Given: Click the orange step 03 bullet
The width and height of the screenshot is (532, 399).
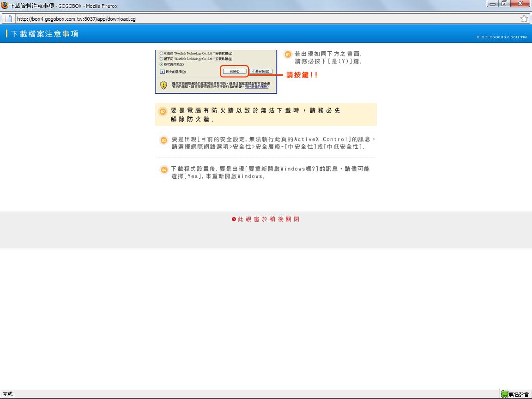Looking at the screenshot, I should [x=163, y=140].
